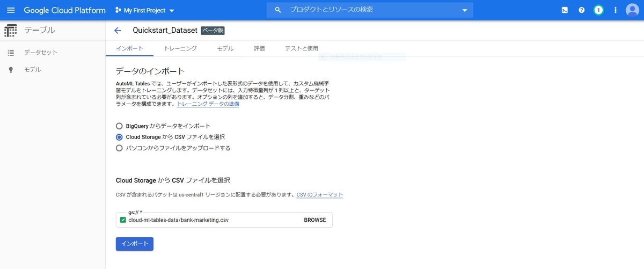Screen dimensions: 644x269
Task: Open the hamburger navigation menu
Action: click(x=11, y=10)
